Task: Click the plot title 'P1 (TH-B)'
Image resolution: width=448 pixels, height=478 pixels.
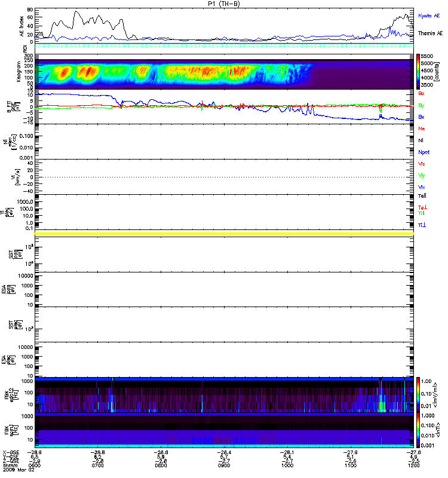Action: pyautogui.click(x=224, y=4)
